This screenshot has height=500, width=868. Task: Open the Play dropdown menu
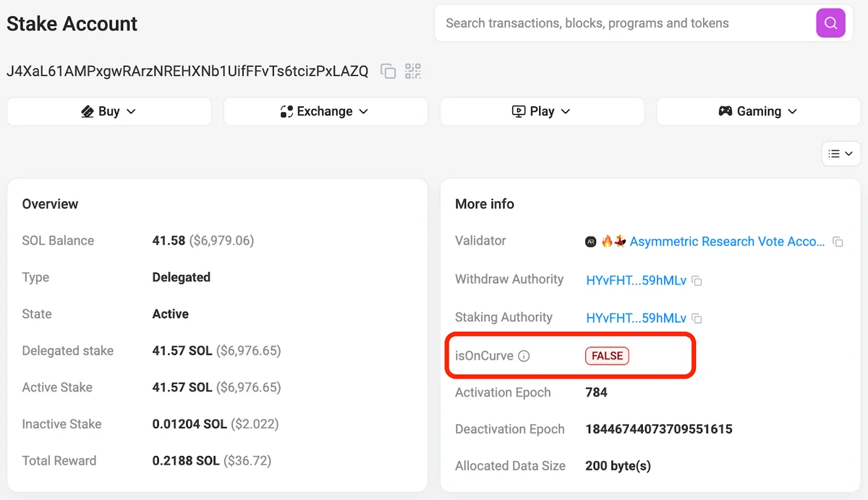(x=542, y=111)
